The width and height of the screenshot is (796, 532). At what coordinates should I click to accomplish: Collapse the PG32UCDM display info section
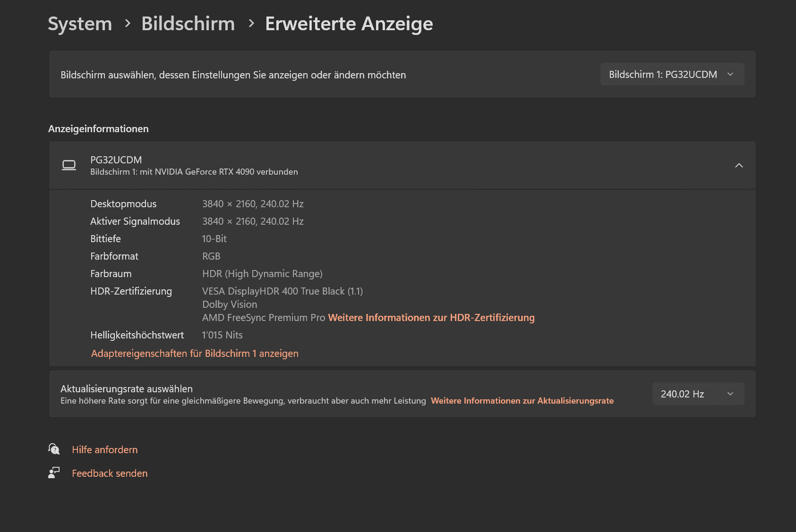click(739, 165)
